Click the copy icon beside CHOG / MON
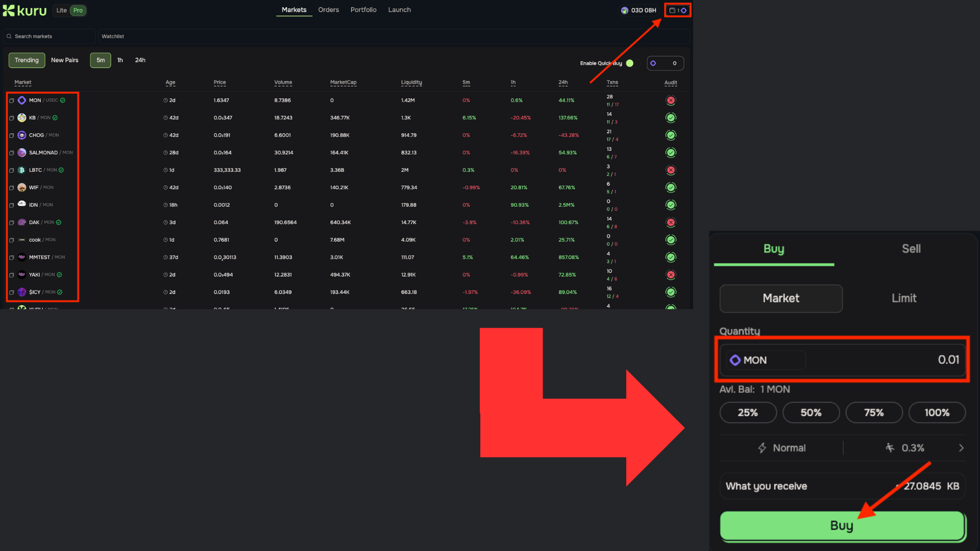Viewport: 980px width, 551px height. coord(12,135)
